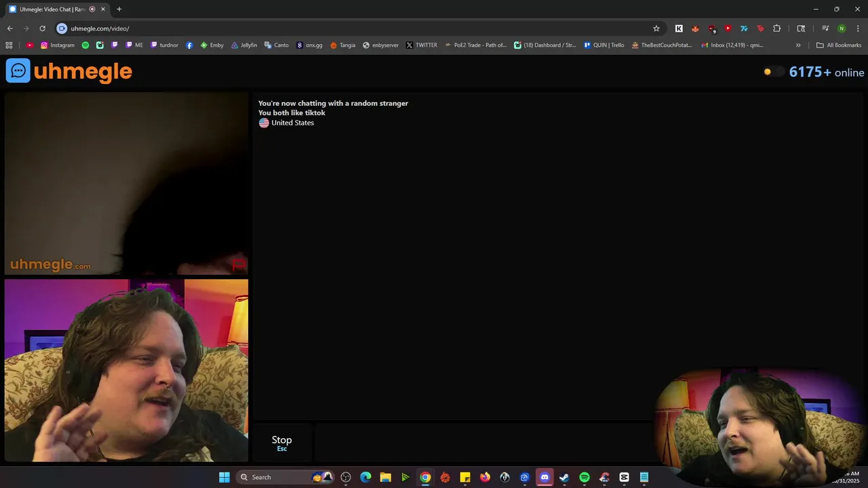The image size is (868, 488).
Task: Open the ME Twitch bookmark
Action: tap(134, 45)
